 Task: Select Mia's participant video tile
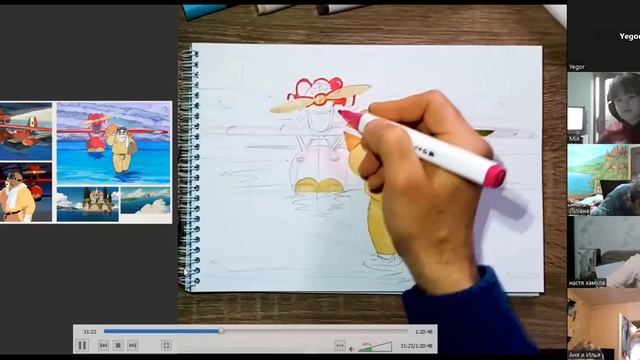click(x=604, y=108)
